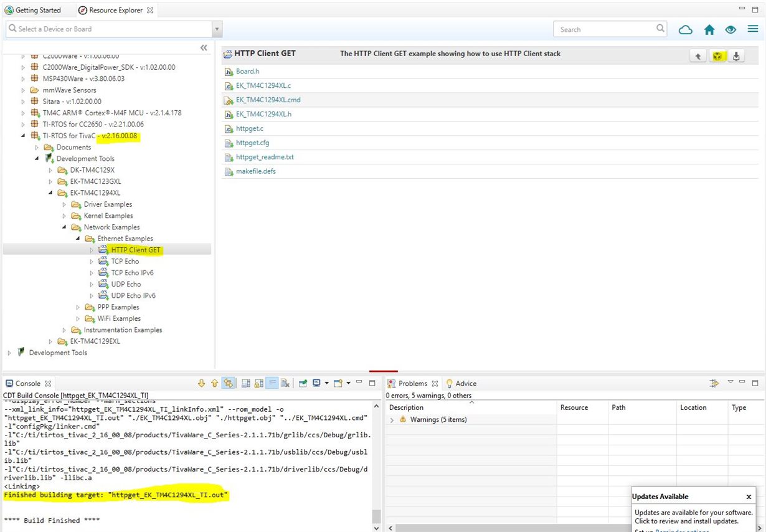The width and height of the screenshot is (766, 532).
Task: Click the console remove-launch icon with X
Action: point(285,383)
